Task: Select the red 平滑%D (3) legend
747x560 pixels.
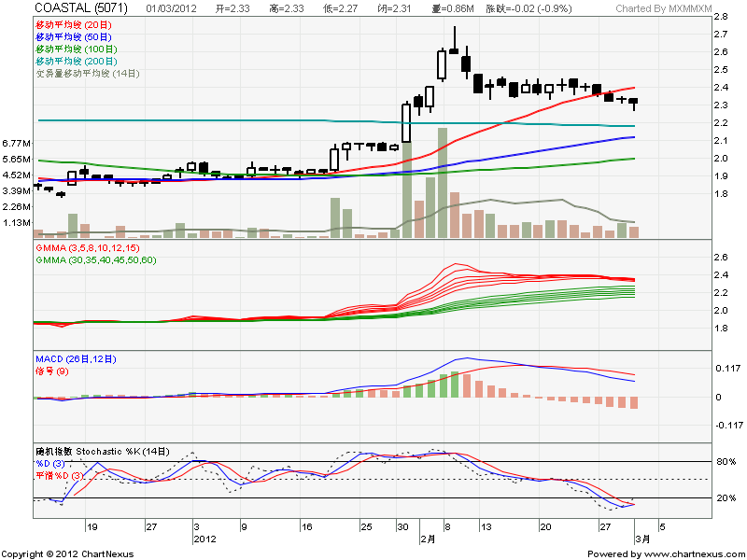Action: click(60, 476)
